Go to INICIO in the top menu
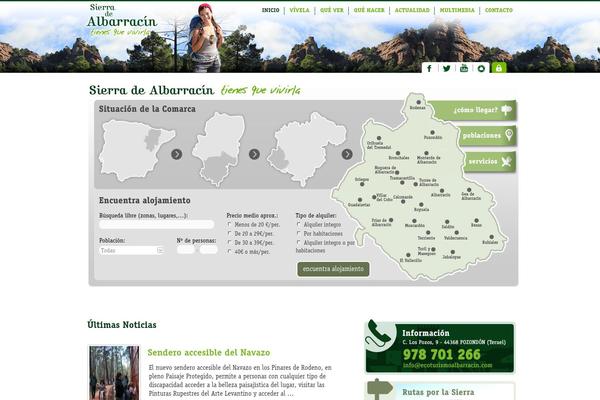The height and width of the screenshot is (400, 600). point(271,10)
